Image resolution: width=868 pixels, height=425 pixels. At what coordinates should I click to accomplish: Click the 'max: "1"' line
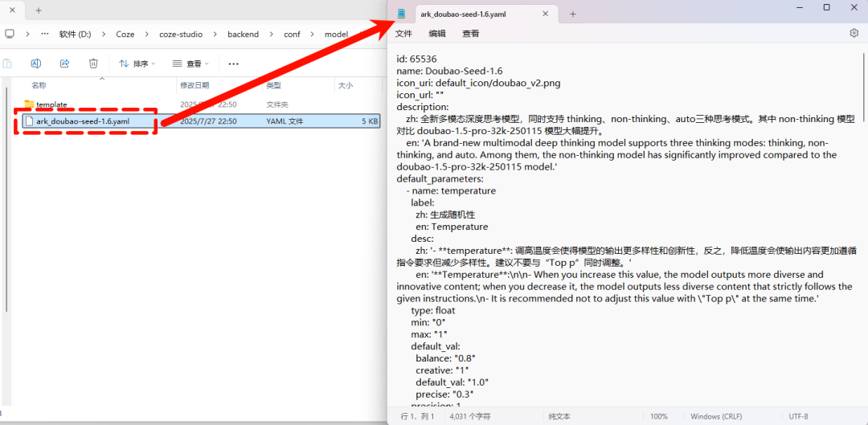tap(429, 334)
